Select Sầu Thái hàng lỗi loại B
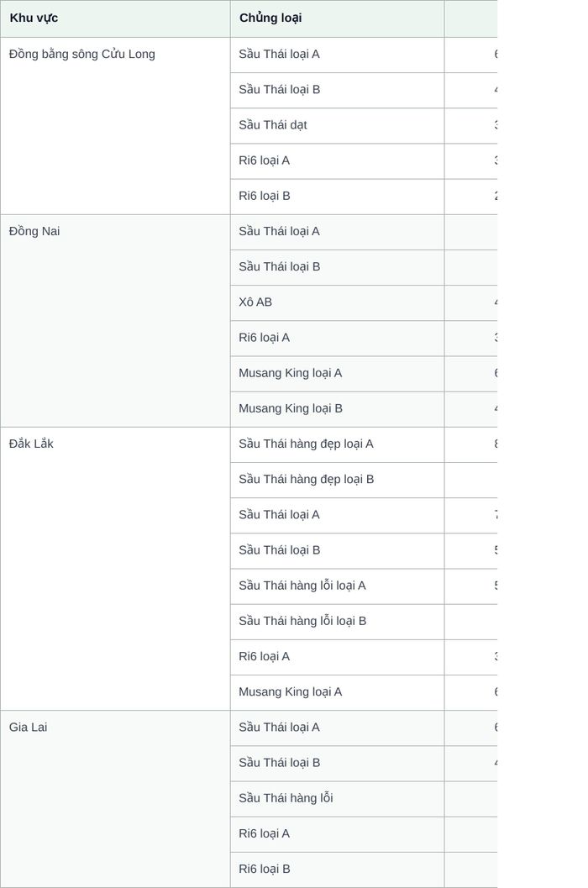 [x=337, y=621]
